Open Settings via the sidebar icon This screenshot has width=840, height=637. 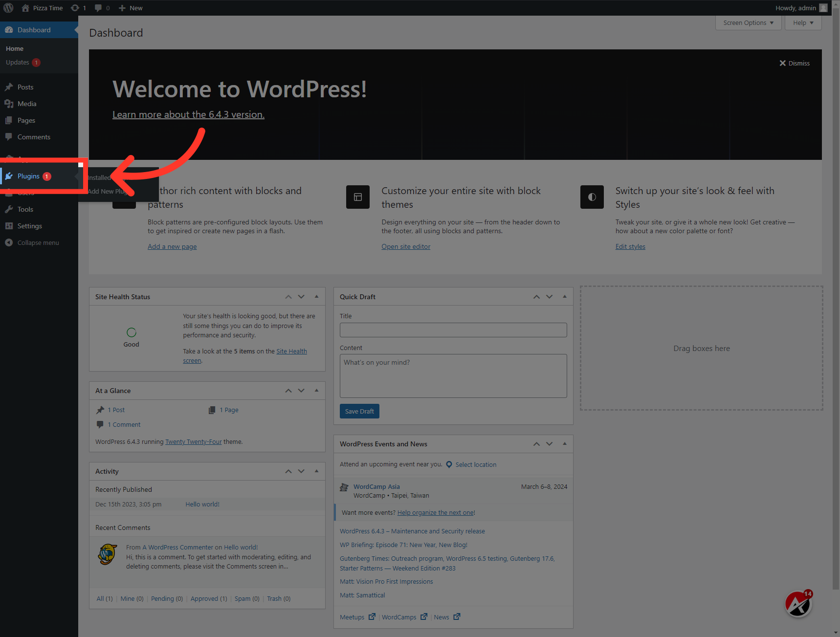[x=10, y=225]
